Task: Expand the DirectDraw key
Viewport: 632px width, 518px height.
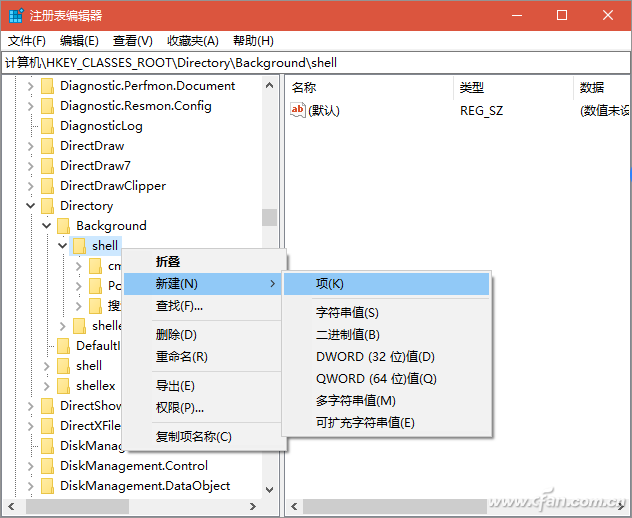Action: [x=31, y=146]
